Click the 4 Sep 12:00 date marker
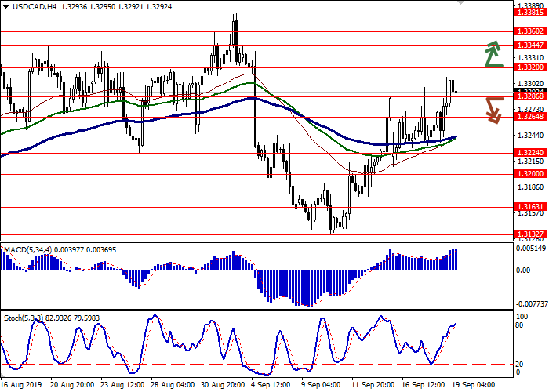The image size is (549, 392). [x=269, y=386]
